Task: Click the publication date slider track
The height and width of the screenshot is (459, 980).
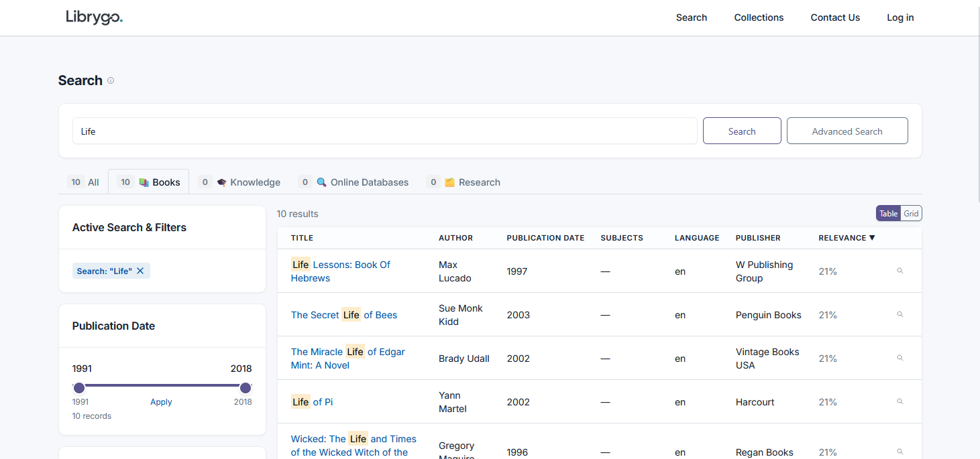Action: point(162,385)
